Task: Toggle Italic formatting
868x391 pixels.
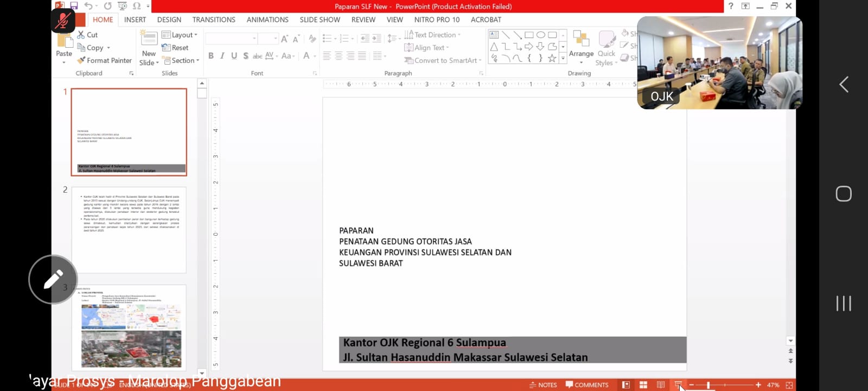Action: tap(222, 55)
